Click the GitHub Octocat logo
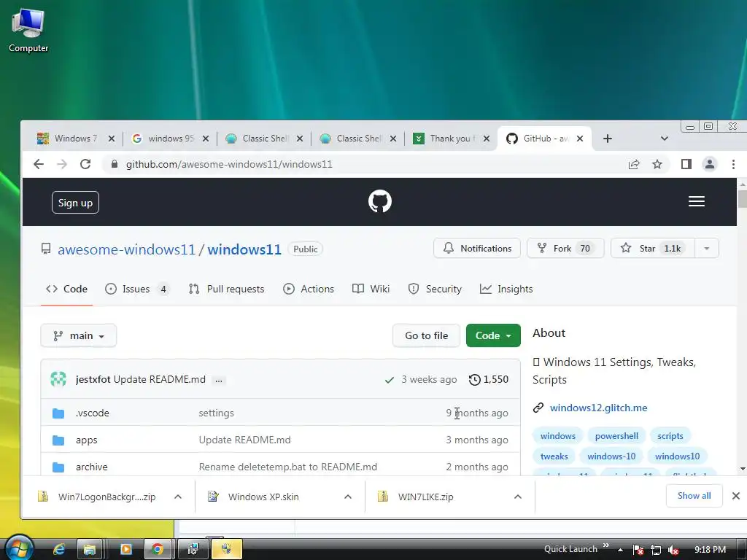The height and width of the screenshot is (560, 747). tap(379, 201)
